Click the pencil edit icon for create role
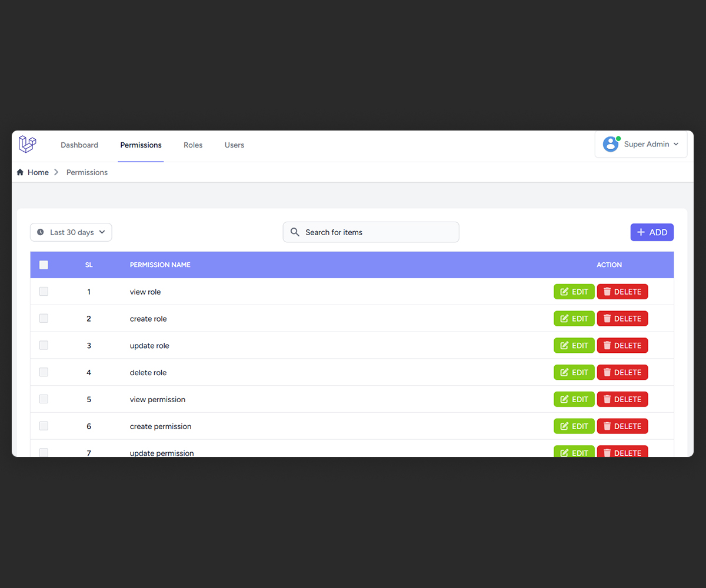706x588 pixels. coord(564,319)
